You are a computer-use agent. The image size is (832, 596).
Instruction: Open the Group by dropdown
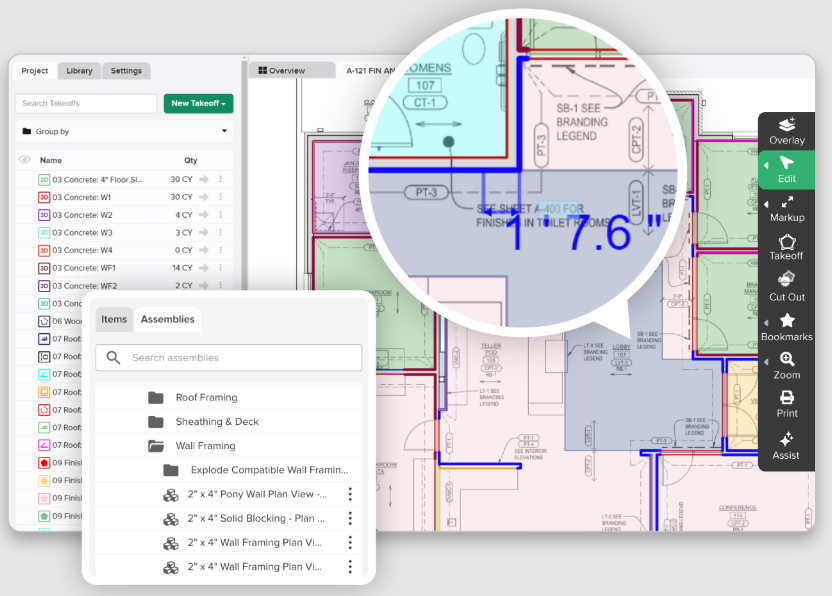pyautogui.click(x=125, y=131)
